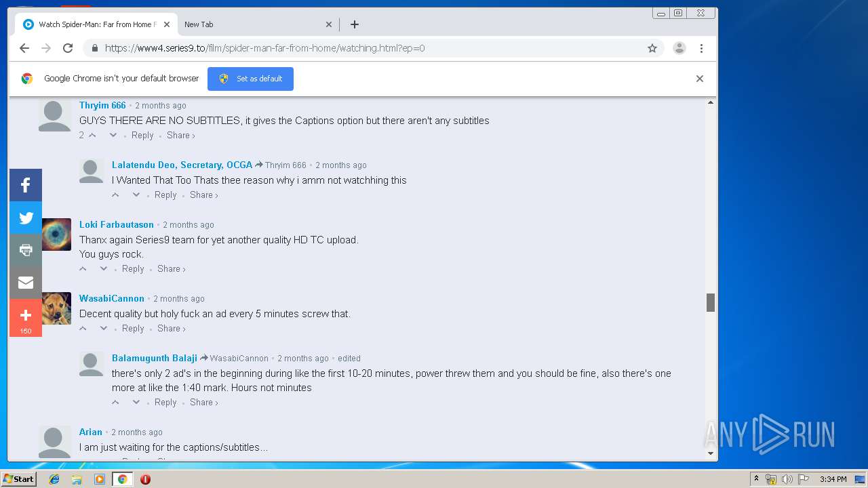Viewport: 868px width, 488px height.
Task: Expand Share options on Lalatendu Deo's comment
Action: (x=203, y=195)
